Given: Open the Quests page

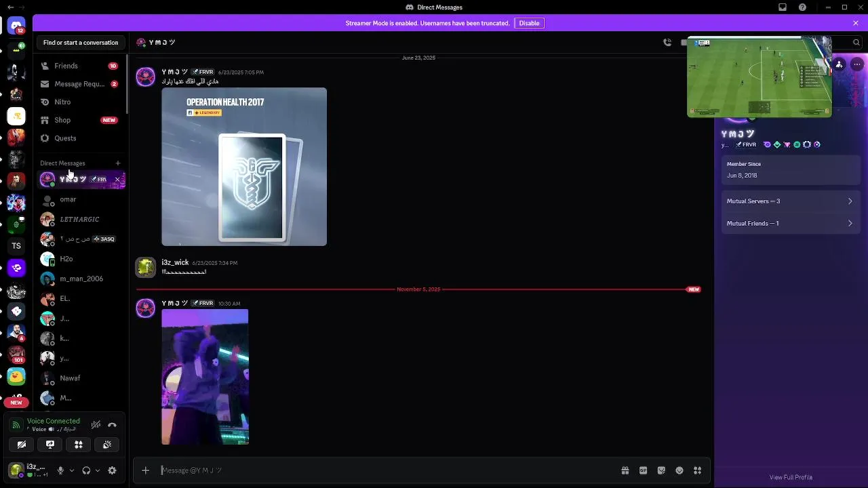Looking at the screenshot, I should 81,138.
